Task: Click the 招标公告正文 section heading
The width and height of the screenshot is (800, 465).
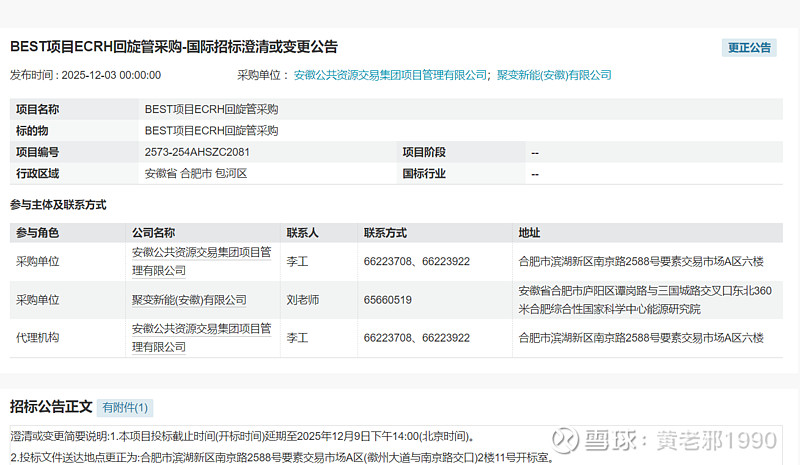Action: [51, 407]
